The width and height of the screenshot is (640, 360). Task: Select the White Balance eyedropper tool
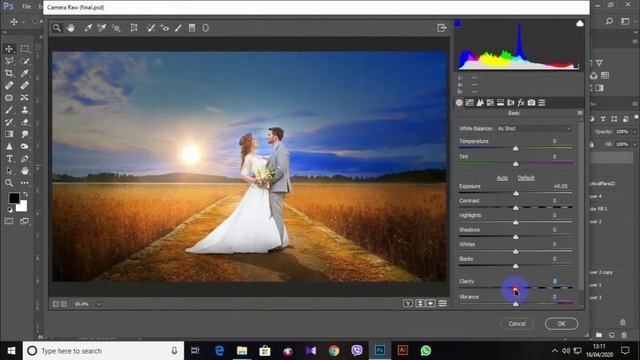pos(88,28)
